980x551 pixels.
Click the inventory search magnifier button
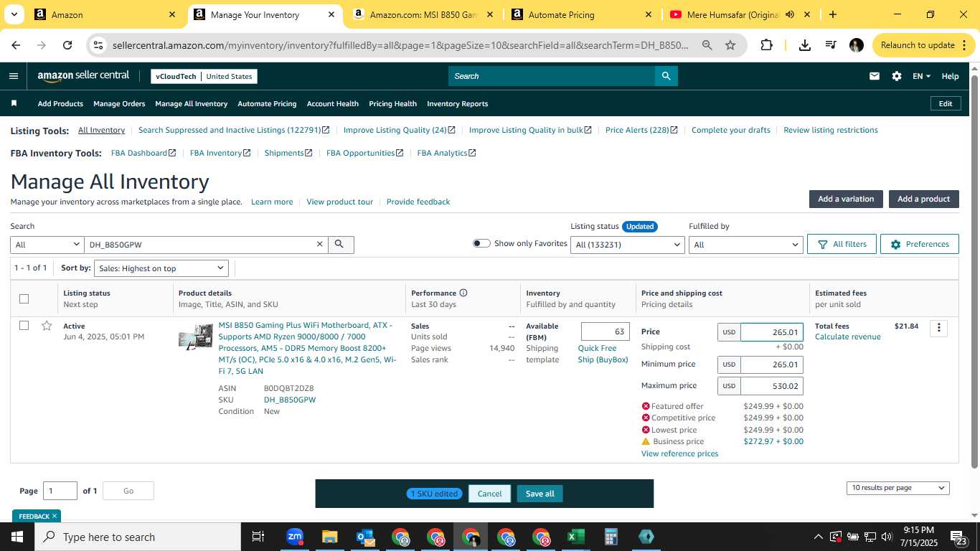(340, 244)
